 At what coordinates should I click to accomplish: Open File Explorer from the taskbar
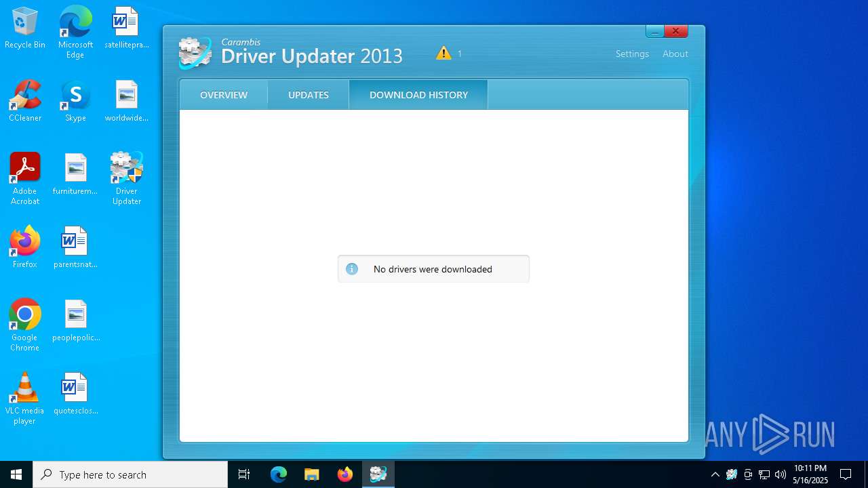pyautogui.click(x=311, y=474)
